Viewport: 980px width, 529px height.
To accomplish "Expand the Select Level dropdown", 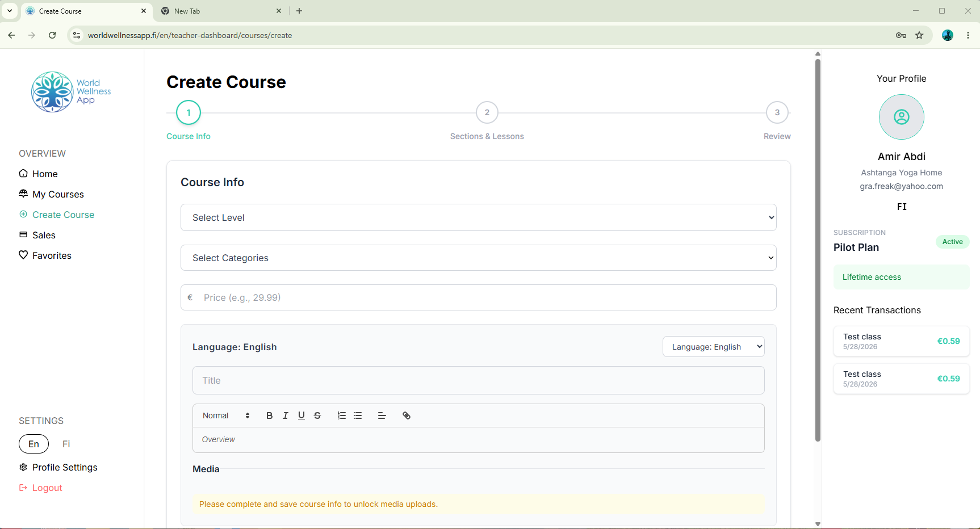I will pyautogui.click(x=479, y=217).
